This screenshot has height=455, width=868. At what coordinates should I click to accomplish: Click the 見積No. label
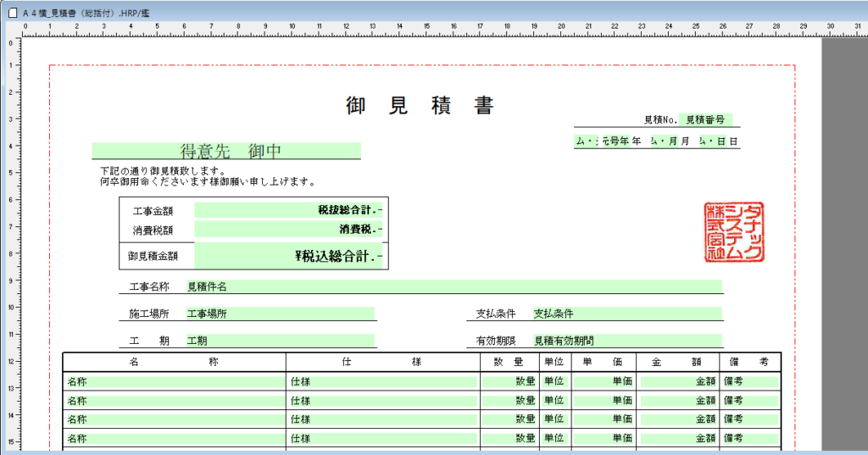point(660,119)
